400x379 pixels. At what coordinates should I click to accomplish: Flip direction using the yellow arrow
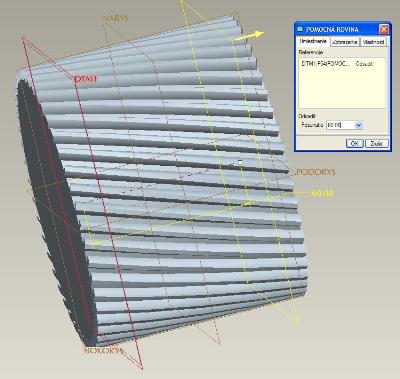pyautogui.click(x=249, y=36)
